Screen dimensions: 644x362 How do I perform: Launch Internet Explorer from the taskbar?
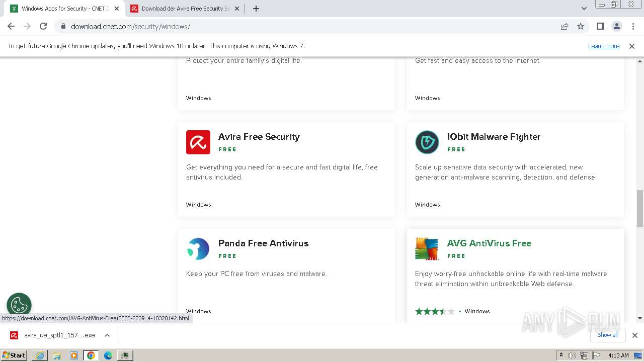tap(40, 355)
